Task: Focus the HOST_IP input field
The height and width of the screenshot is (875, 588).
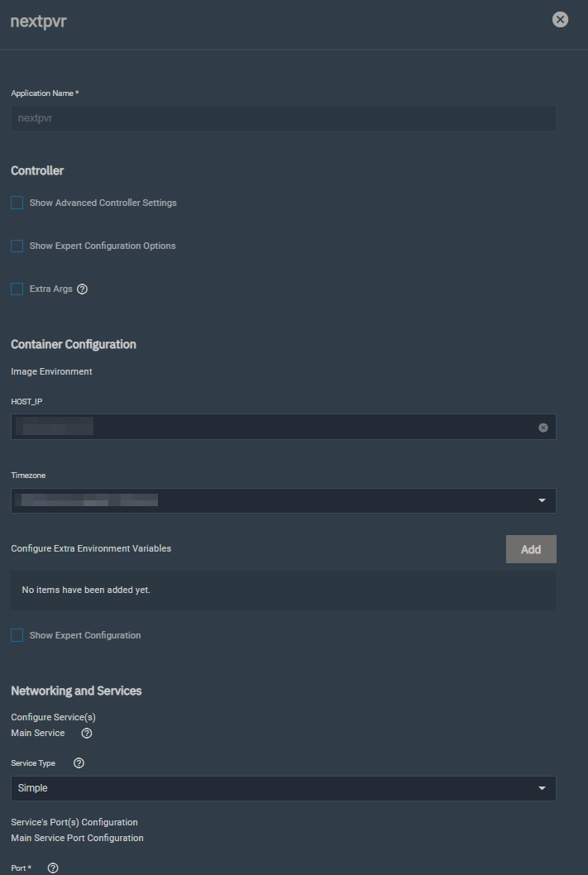Action: point(284,427)
